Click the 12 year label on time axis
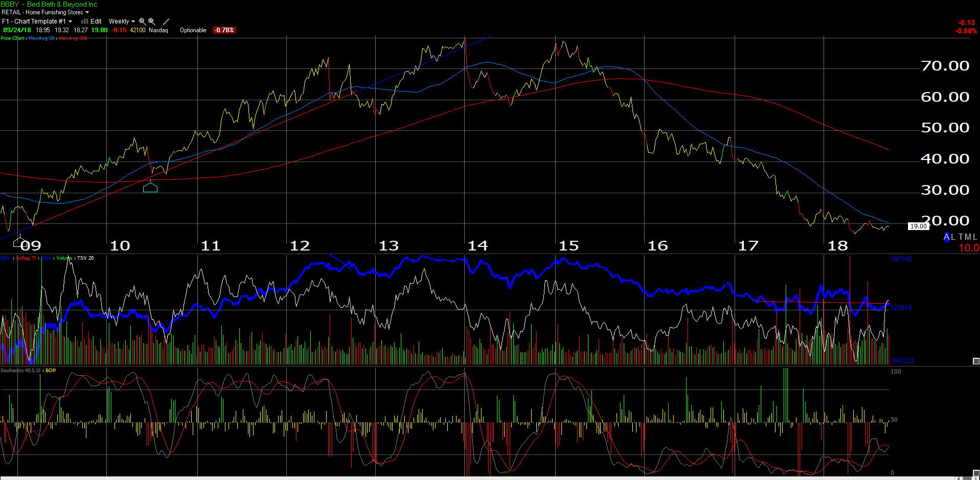This screenshot has height=480, width=980. (x=300, y=246)
